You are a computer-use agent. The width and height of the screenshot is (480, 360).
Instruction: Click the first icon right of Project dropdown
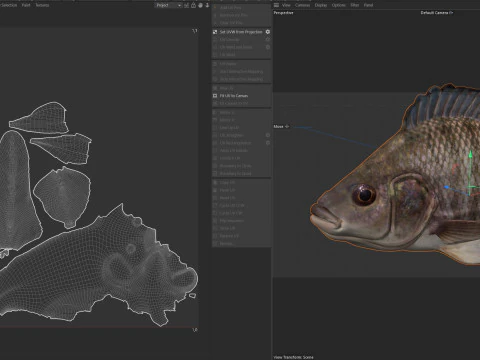coord(187,5)
